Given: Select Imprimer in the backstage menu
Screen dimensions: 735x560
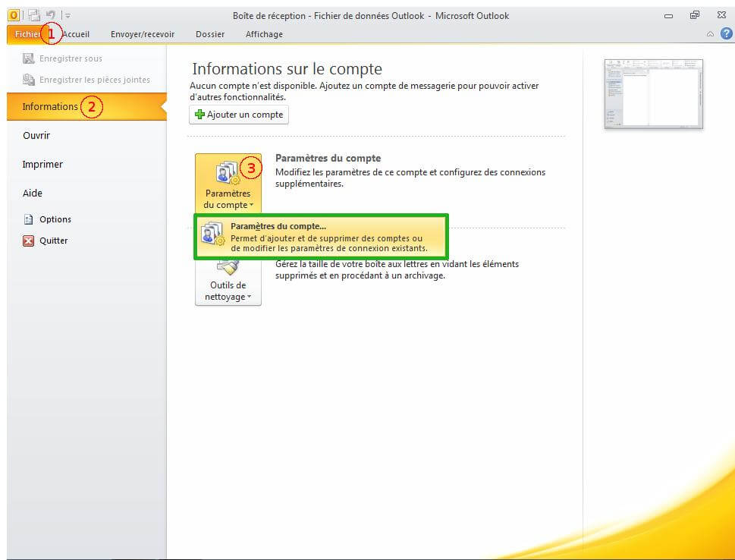Looking at the screenshot, I should click(42, 165).
